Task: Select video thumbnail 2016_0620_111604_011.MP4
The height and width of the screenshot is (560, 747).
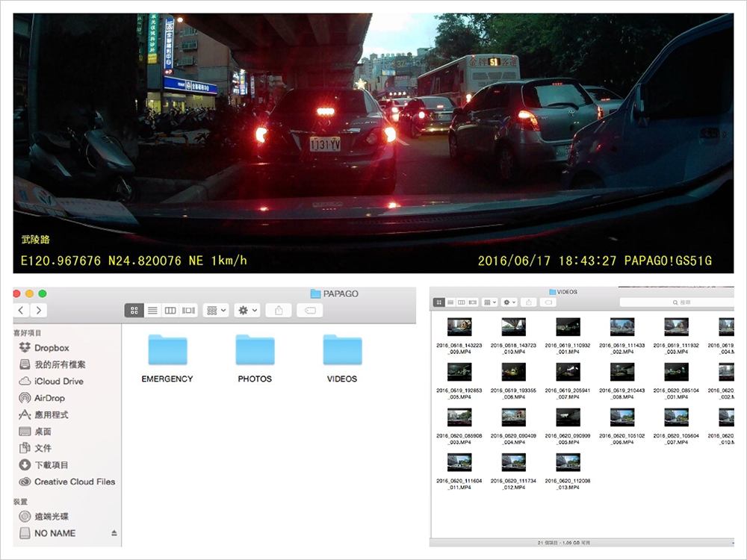Action: click(x=459, y=462)
